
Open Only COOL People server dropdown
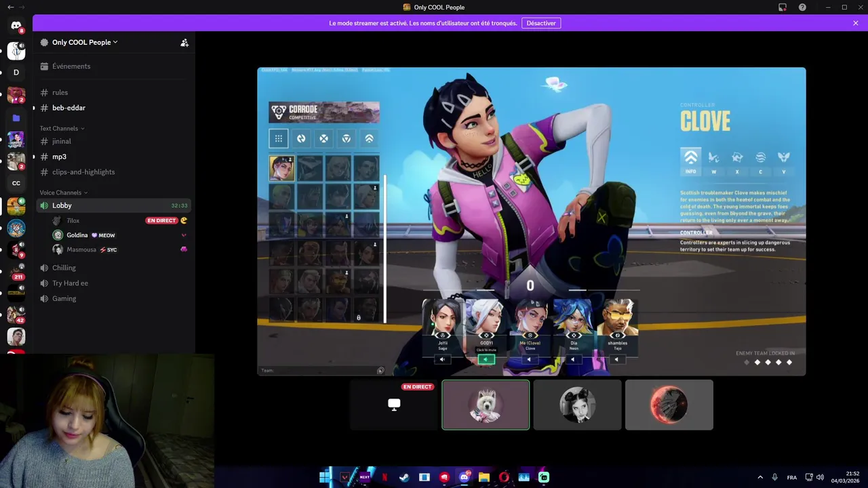(85, 42)
